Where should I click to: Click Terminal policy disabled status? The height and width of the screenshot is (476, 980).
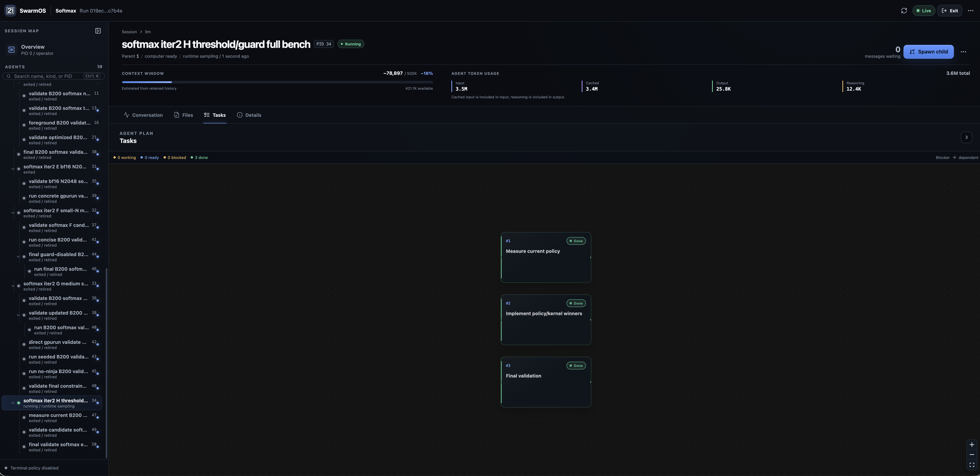point(32,468)
